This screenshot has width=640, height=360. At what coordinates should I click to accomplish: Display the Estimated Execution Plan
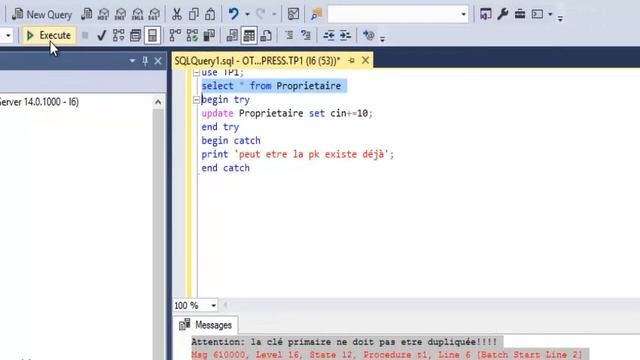click(x=118, y=36)
